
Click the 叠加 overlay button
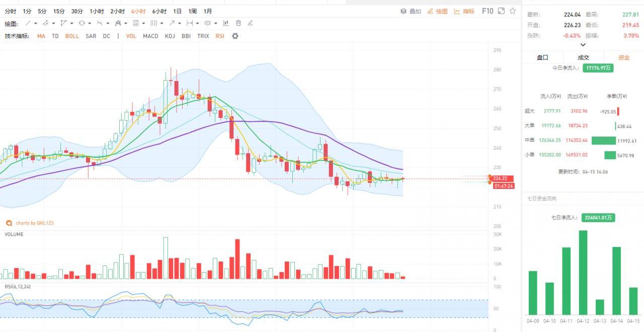(411, 11)
